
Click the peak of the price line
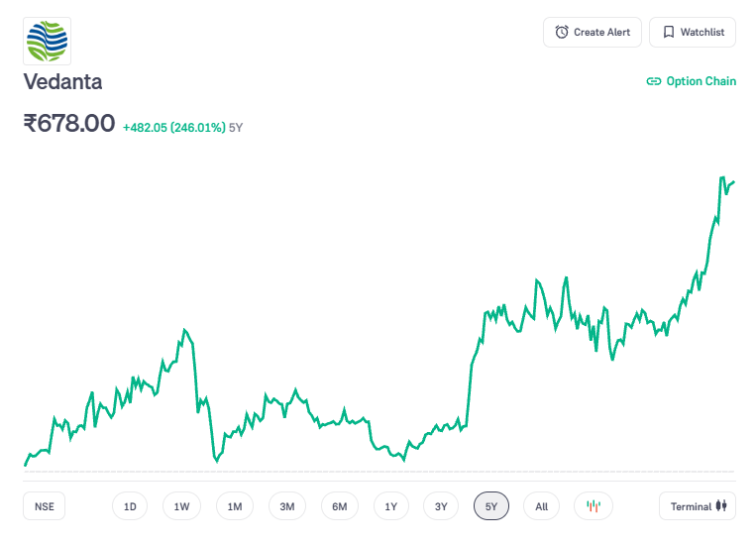point(721,177)
